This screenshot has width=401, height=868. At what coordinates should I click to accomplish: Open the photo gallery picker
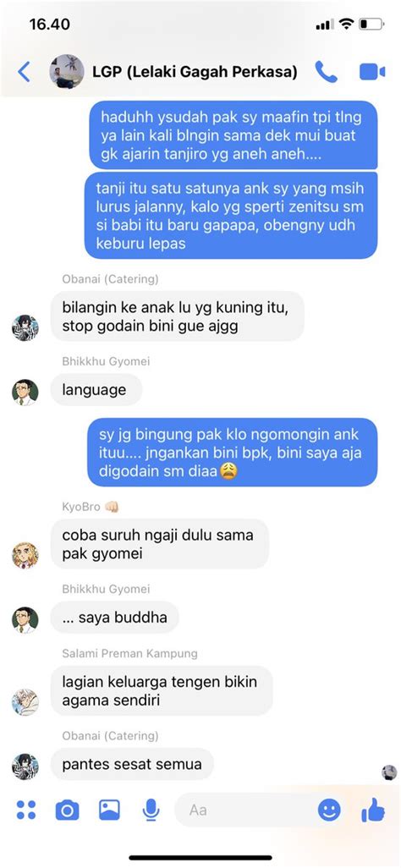point(109,810)
